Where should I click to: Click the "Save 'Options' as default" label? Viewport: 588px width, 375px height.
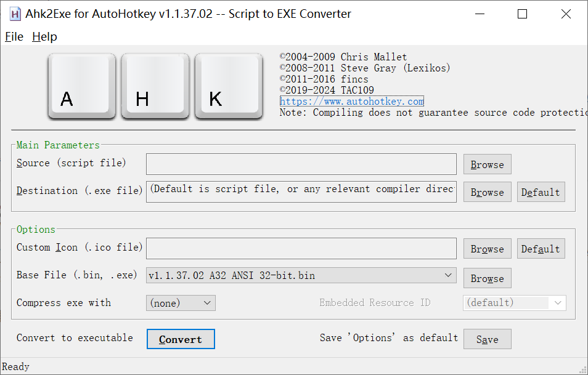click(389, 338)
